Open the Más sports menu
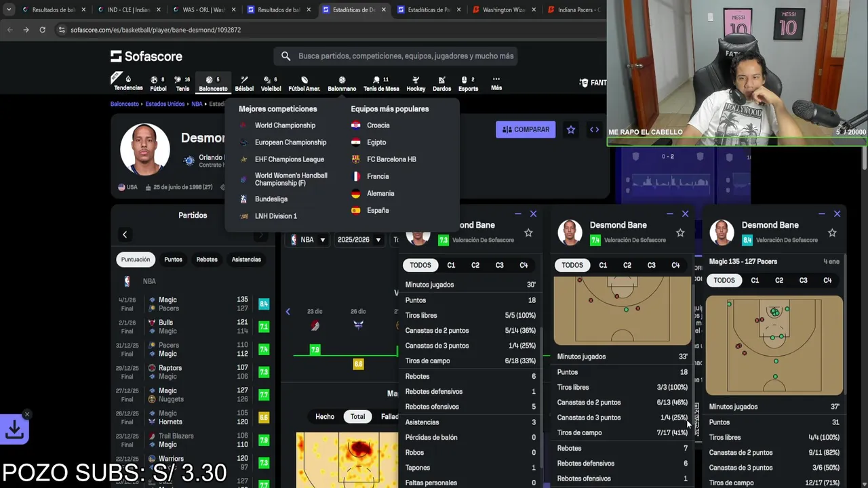This screenshot has height=488, width=868. (496, 83)
